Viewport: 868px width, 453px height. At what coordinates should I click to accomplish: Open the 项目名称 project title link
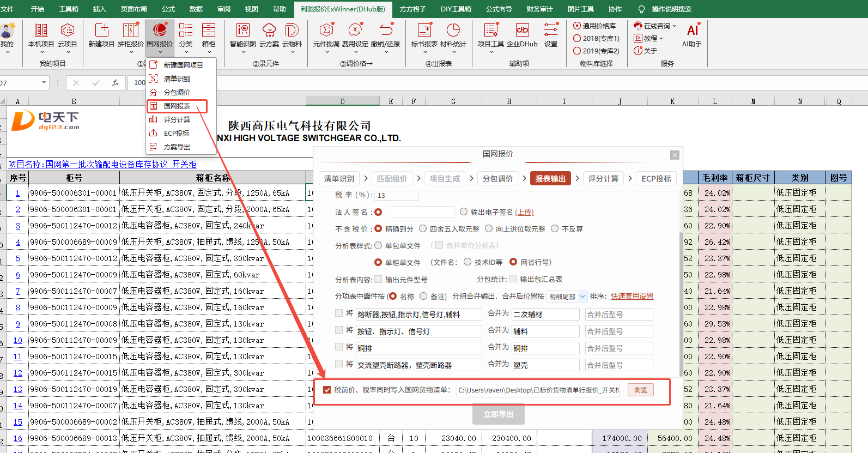[x=102, y=164]
